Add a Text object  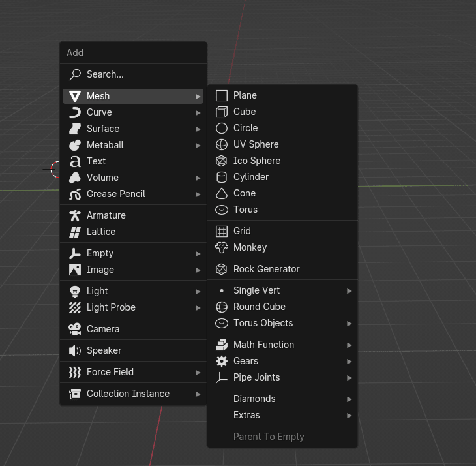pyautogui.click(x=96, y=161)
